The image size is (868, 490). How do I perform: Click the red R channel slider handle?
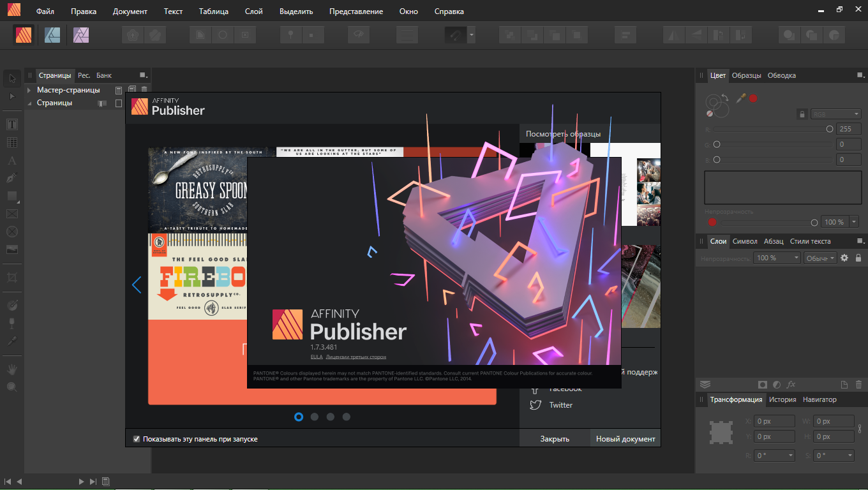point(830,129)
